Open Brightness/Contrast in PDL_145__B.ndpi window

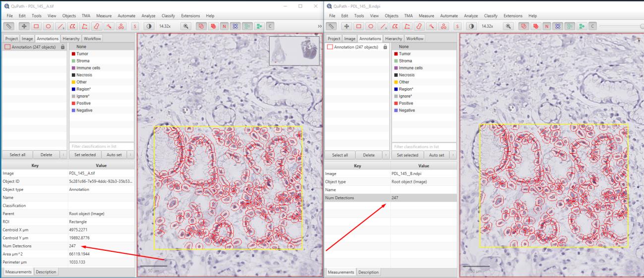click(471, 25)
